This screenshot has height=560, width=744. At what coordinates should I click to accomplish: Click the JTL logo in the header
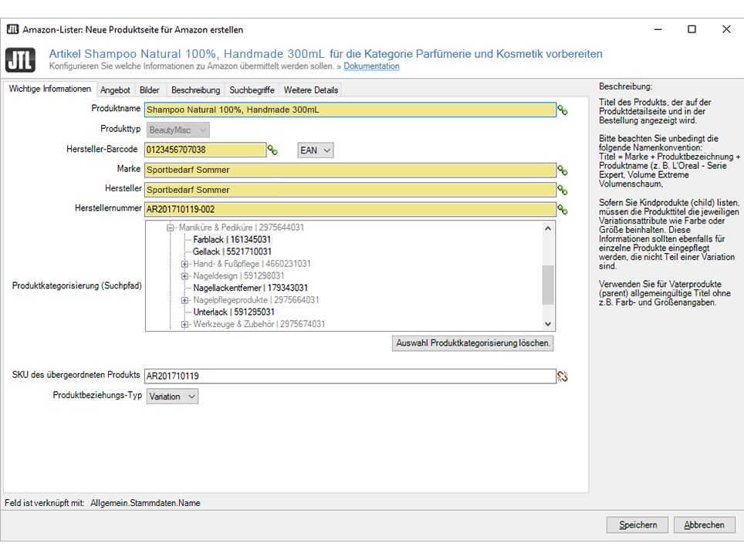point(20,59)
